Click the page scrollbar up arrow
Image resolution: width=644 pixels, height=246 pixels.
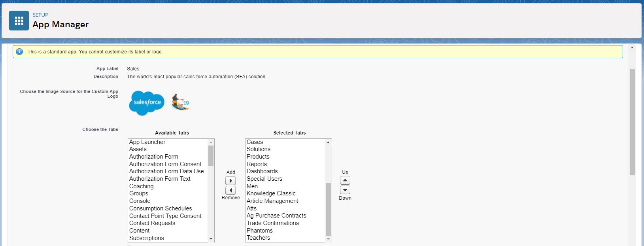point(632,48)
